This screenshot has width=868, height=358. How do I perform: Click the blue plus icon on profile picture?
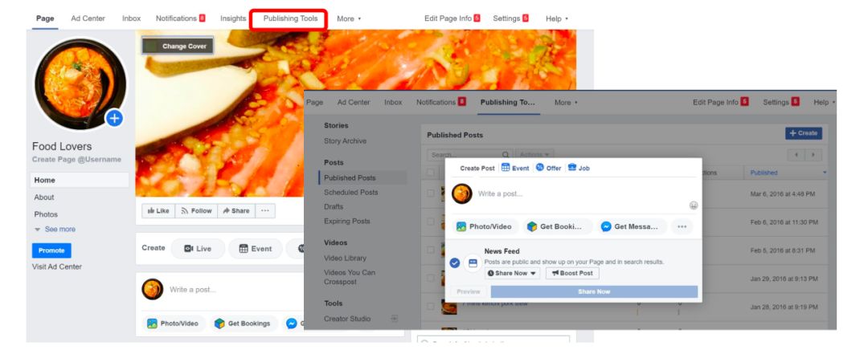tap(114, 118)
